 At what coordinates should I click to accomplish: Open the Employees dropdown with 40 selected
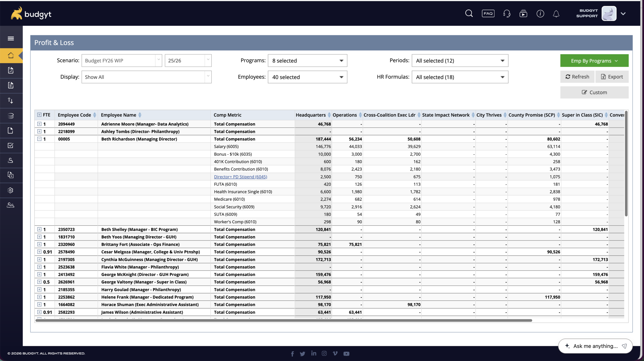[x=307, y=77]
